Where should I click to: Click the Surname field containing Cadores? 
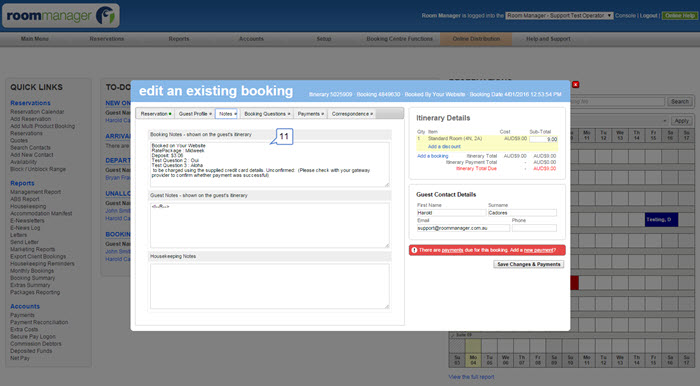click(x=522, y=213)
